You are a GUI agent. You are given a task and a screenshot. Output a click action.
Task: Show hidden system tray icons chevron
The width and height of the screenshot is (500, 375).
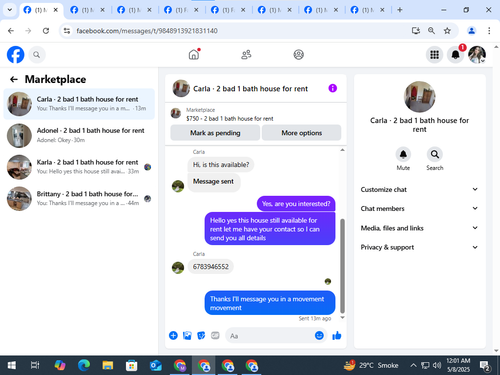[413, 365]
